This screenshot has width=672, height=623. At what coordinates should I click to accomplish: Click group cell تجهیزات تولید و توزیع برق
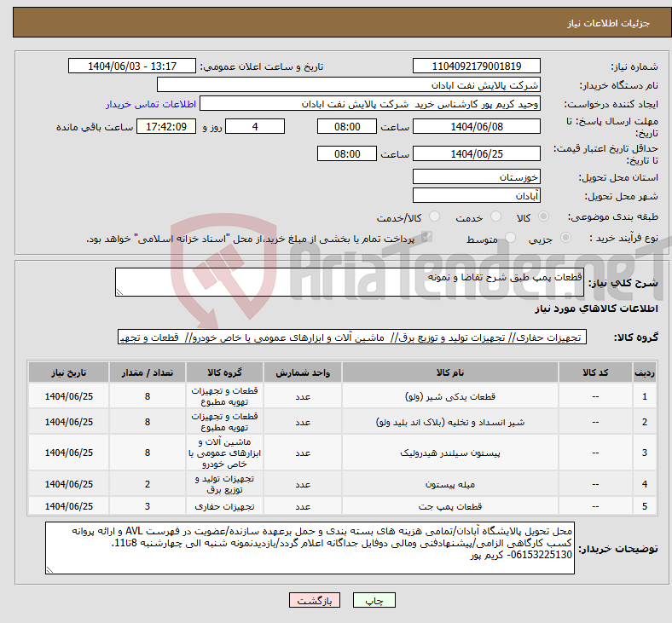224,484
